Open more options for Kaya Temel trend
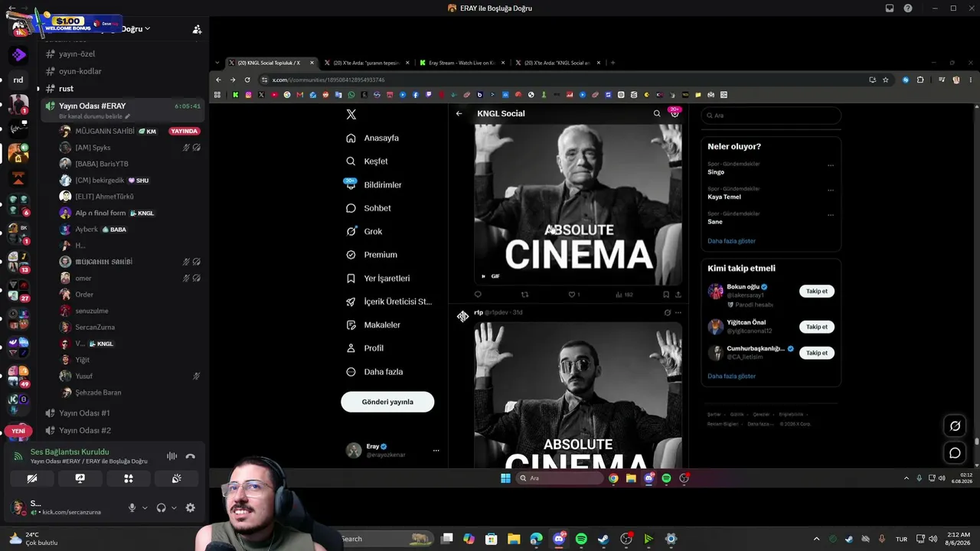 click(x=831, y=190)
